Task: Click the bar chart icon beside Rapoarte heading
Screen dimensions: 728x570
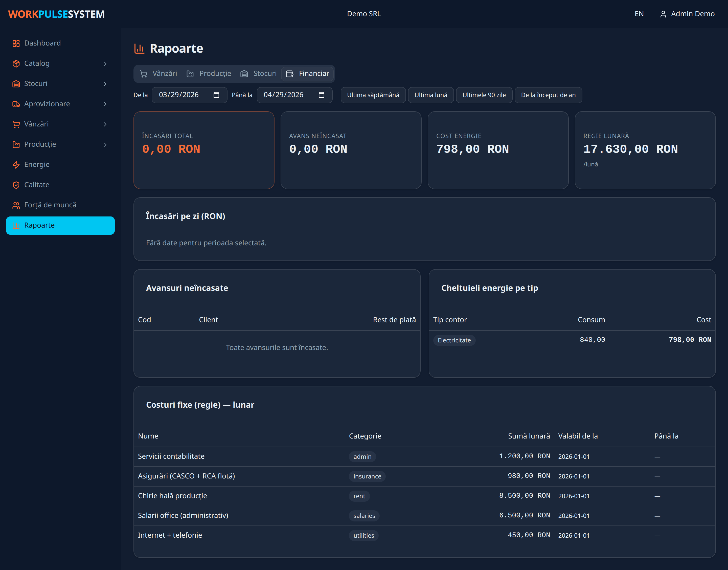Action: (x=139, y=49)
